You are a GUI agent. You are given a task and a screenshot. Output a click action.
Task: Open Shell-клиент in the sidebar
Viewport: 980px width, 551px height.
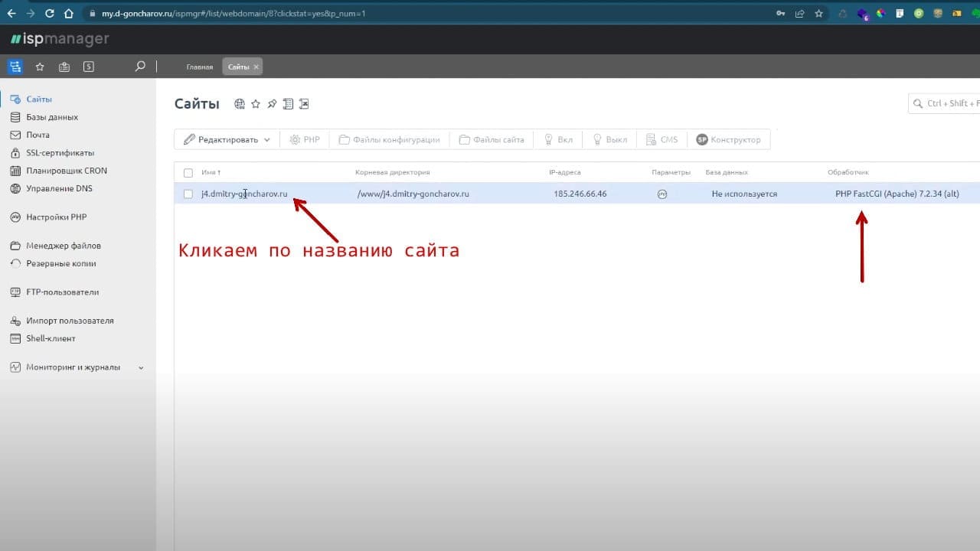51,338
